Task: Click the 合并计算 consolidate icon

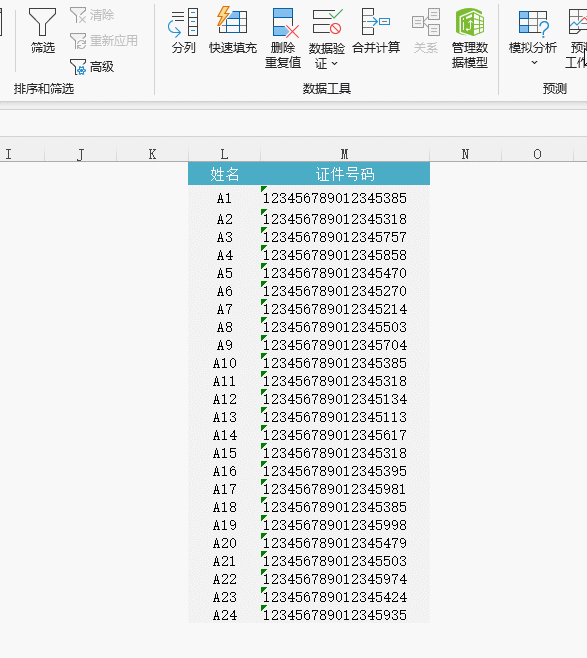Action: coord(376,21)
